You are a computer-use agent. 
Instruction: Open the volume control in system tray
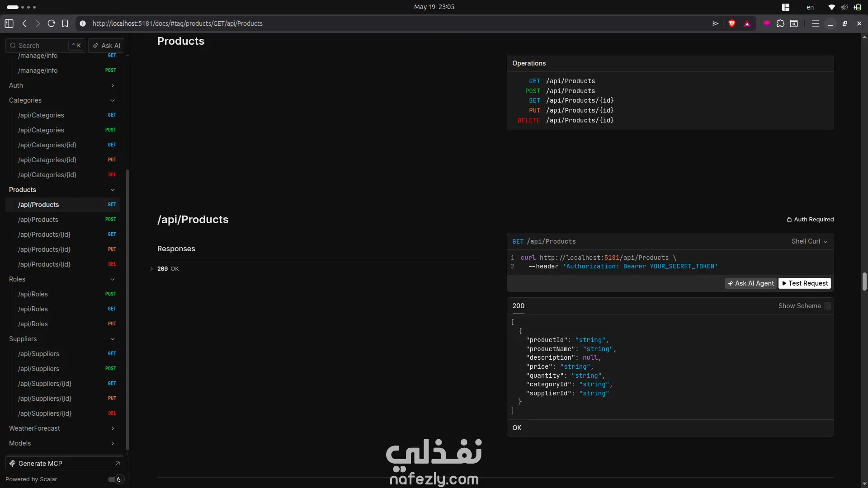(844, 7)
